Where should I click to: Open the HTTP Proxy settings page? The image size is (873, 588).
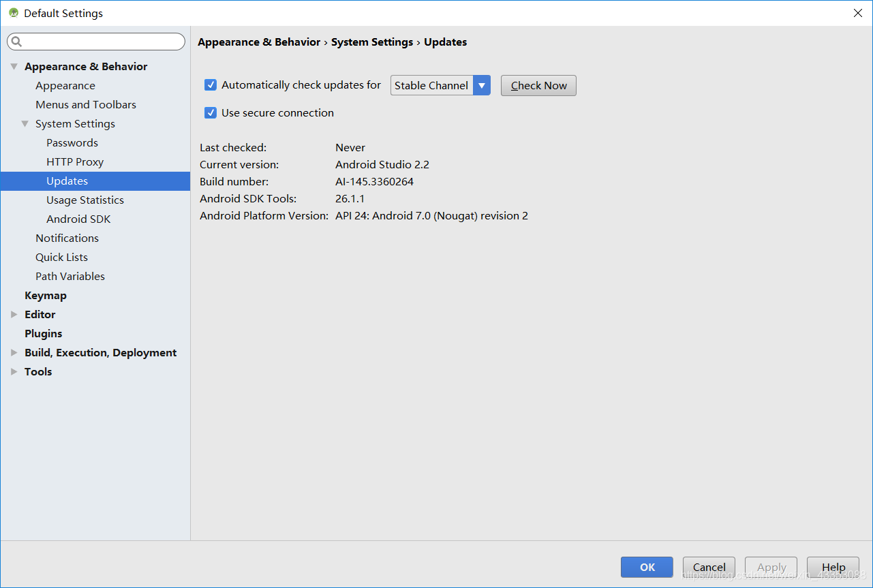(x=75, y=162)
